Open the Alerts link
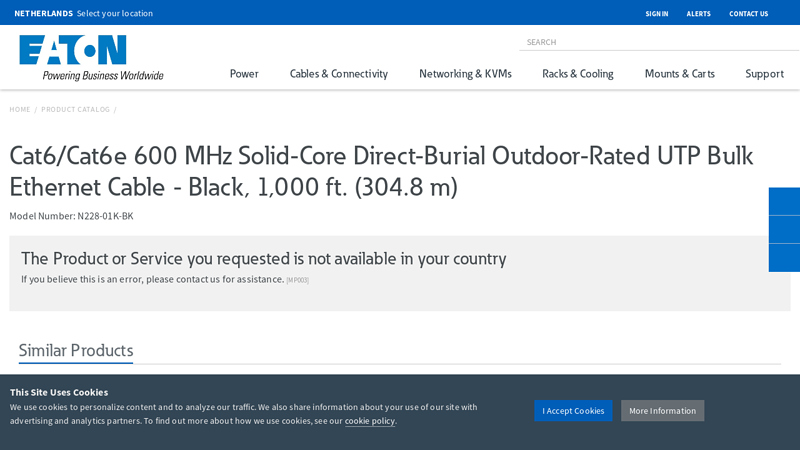800x450 pixels. pos(698,14)
